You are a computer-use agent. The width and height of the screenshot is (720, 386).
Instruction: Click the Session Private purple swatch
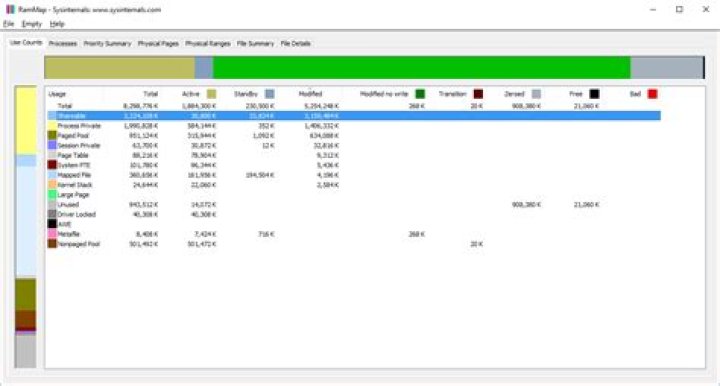(x=52, y=145)
